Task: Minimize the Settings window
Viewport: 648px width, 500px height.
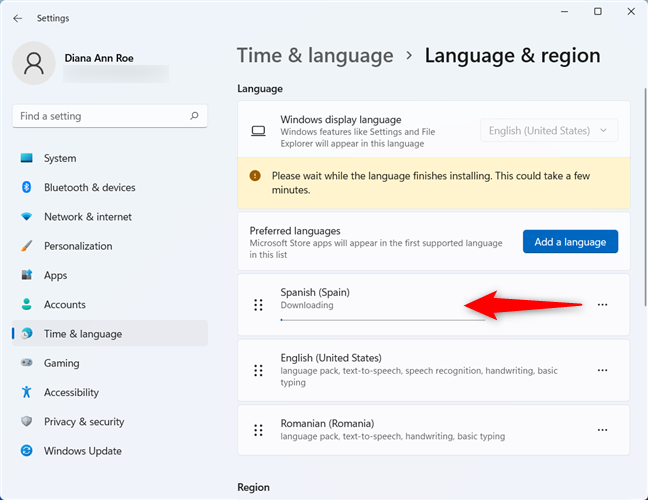Action: point(565,12)
